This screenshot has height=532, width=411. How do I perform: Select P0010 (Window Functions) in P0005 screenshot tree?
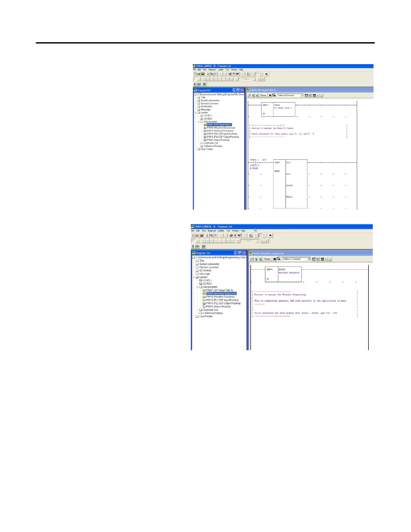coord(221,297)
